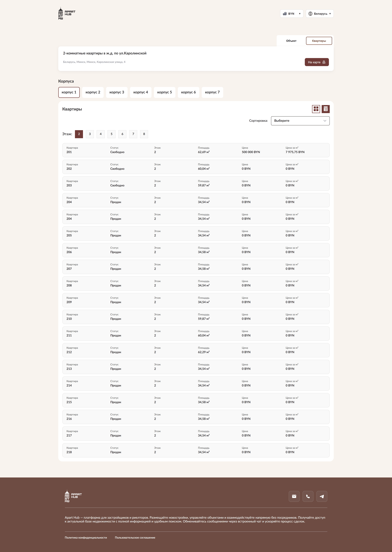Select the корпус 4 tab
Viewport: 392px width, 552px height.
pos(140,92)
